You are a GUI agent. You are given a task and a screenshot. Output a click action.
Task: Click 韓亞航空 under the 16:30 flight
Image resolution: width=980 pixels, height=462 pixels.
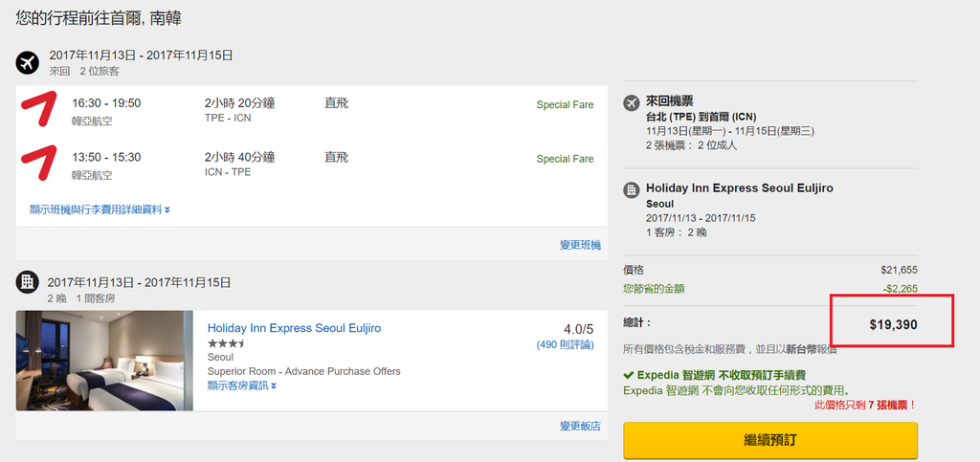(93, 121)
